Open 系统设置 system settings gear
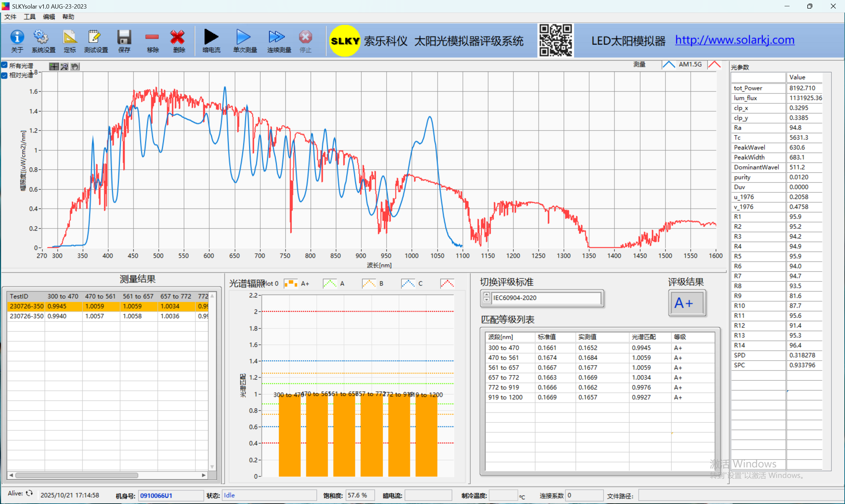845x504 pixels. tap(42, 38)
